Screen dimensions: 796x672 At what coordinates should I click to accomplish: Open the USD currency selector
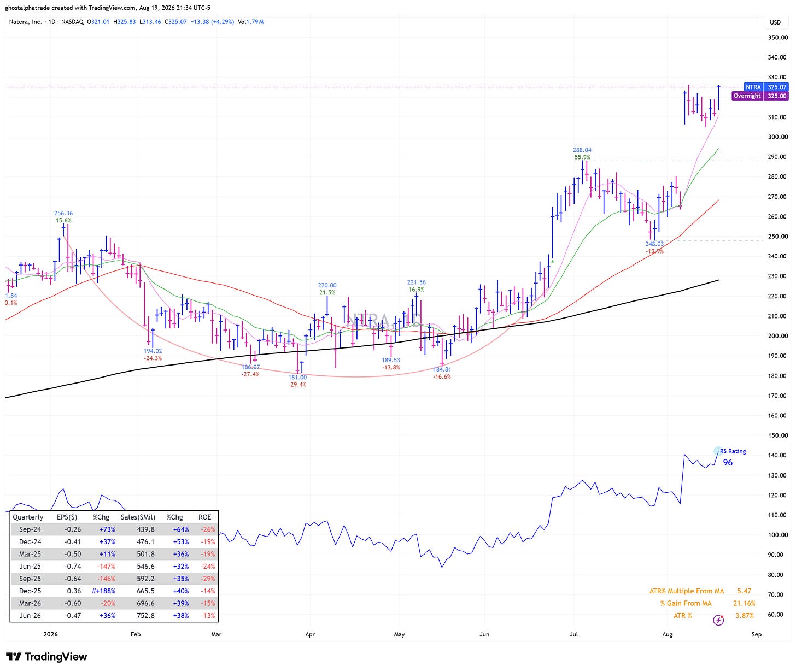775,22
